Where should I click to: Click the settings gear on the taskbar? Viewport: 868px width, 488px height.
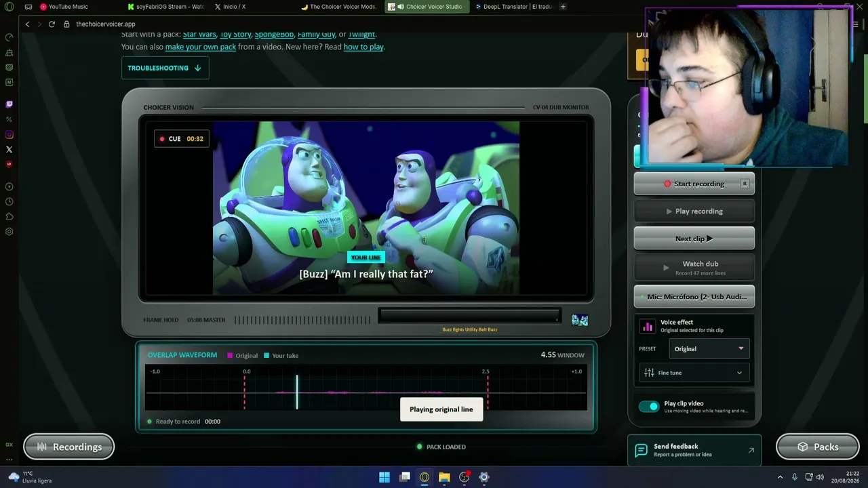pos(484,477)
